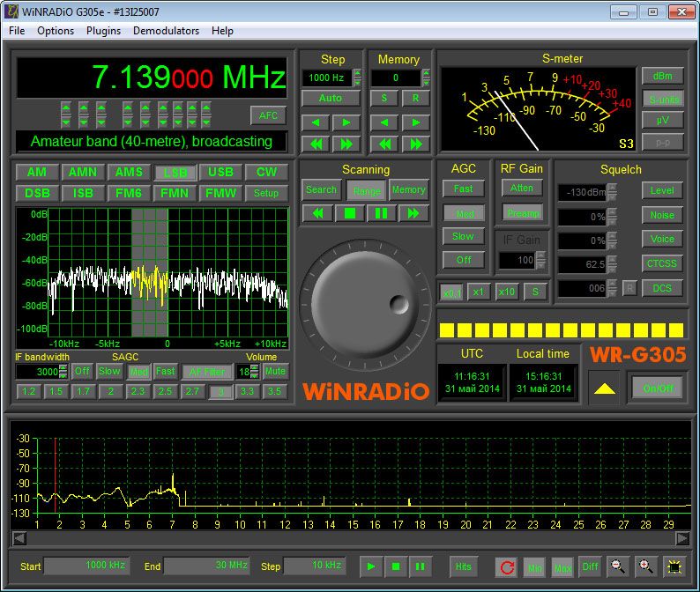Click the yellow up-triangle collapse icon

click(x=603, y=388)
